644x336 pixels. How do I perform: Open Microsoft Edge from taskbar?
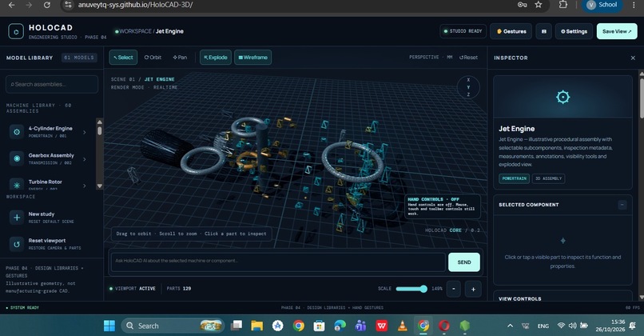coord(340,326)
